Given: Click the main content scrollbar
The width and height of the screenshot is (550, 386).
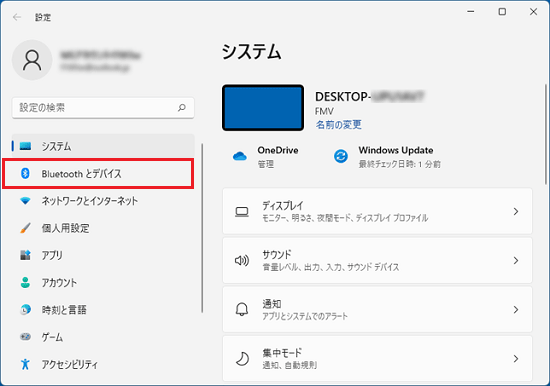Looking at the screenshot, I should [x=545, y=134].
